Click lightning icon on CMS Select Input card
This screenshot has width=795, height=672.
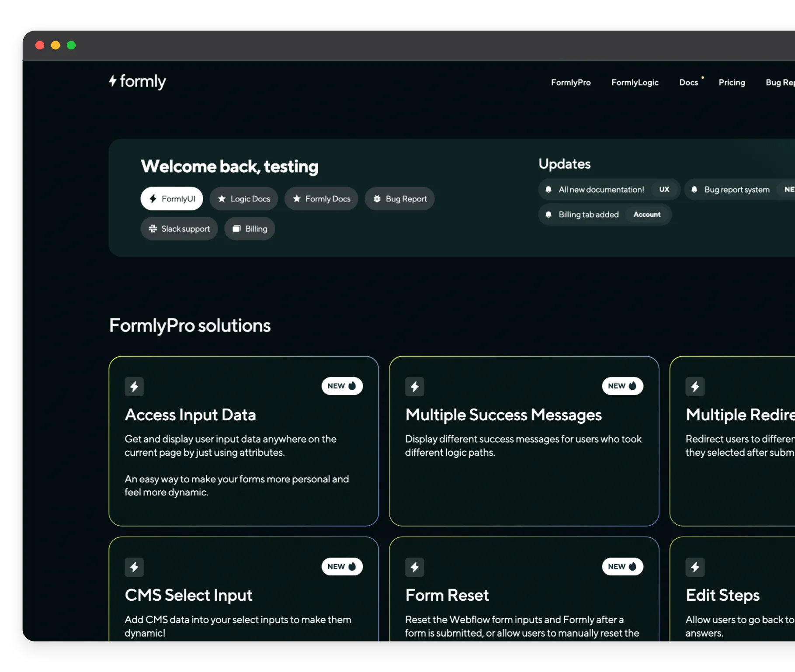click(x=134, y=567)
